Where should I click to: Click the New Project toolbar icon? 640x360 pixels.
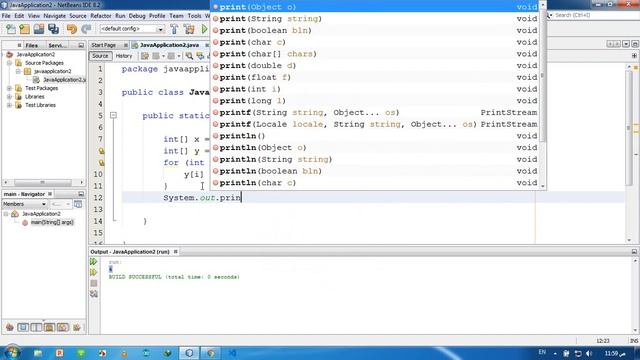pyautogui.click(x=24, y=29)
